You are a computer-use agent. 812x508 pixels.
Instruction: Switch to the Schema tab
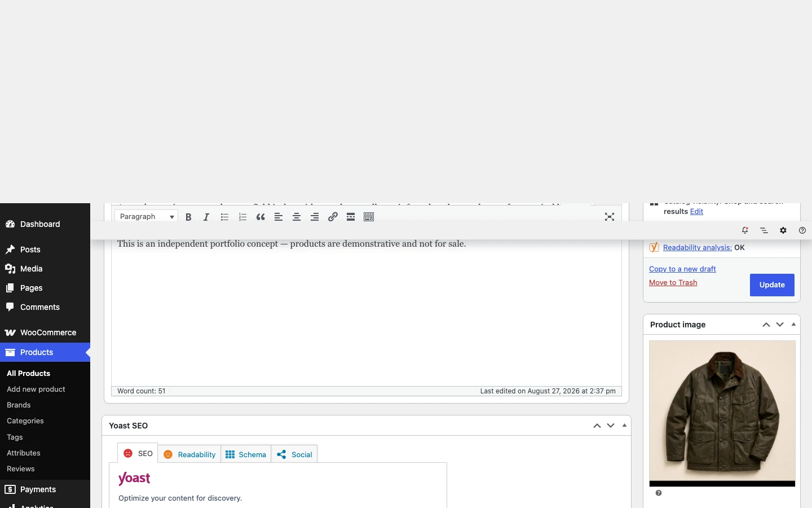click(x=246, y=454)
